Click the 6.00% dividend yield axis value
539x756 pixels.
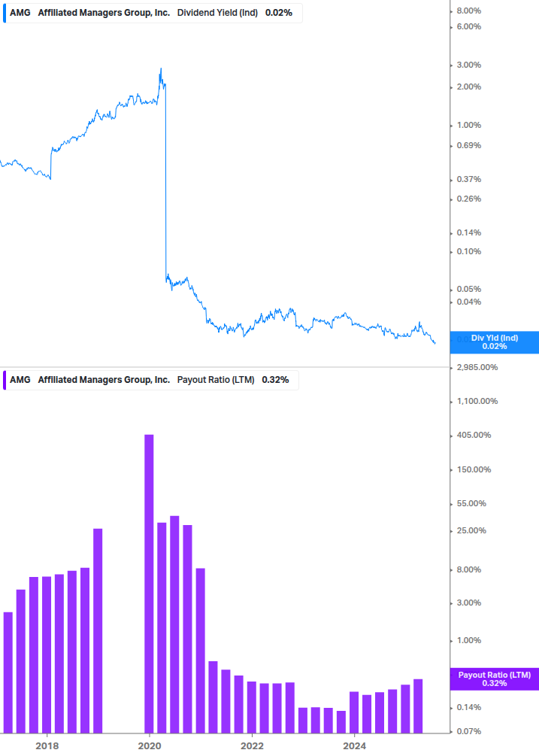[x=468, y=26]
